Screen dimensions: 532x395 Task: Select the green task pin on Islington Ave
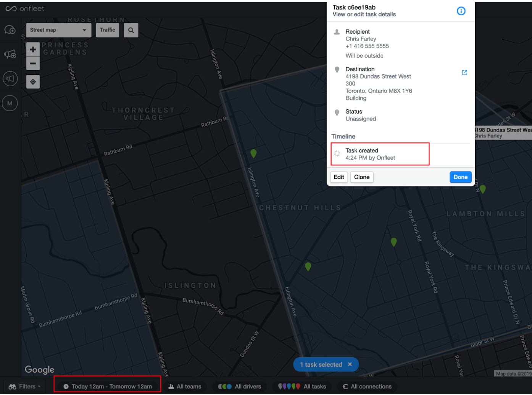[x=253, y=154]
